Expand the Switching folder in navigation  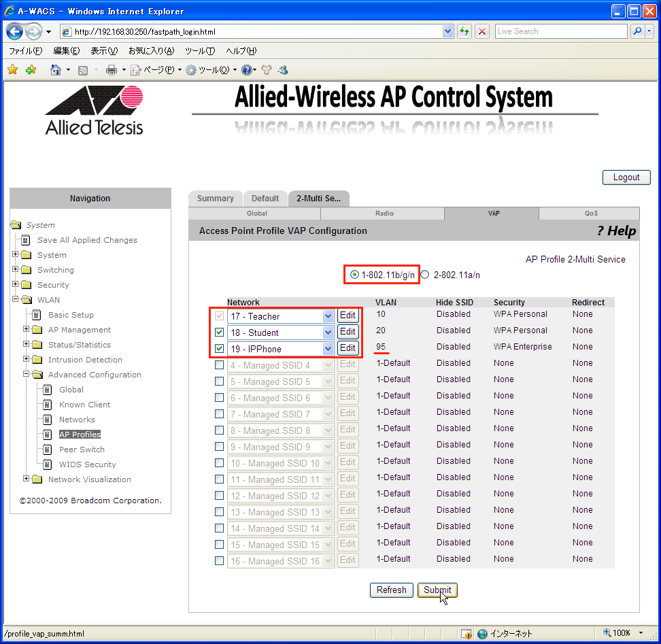[x=15, y=269]
